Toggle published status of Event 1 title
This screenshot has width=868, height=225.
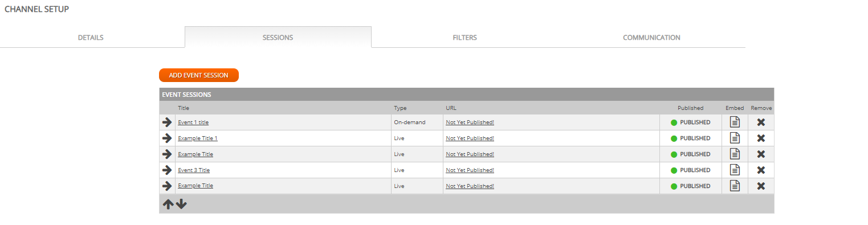(691, 122)
